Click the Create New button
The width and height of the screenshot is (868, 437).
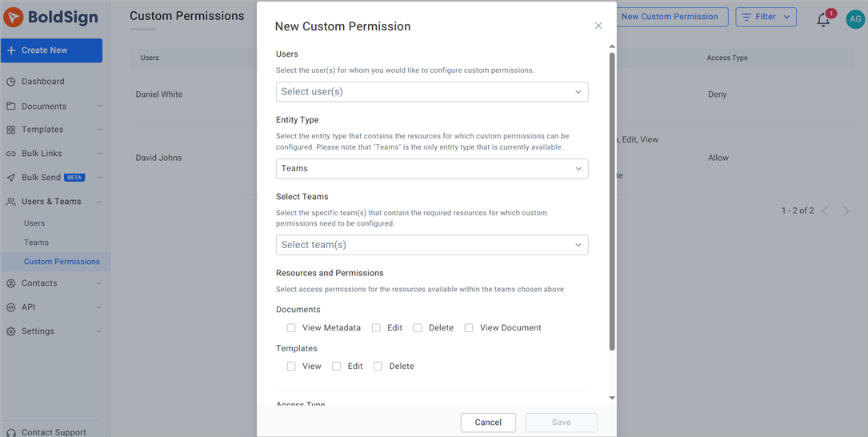click(x=51, y=50)
